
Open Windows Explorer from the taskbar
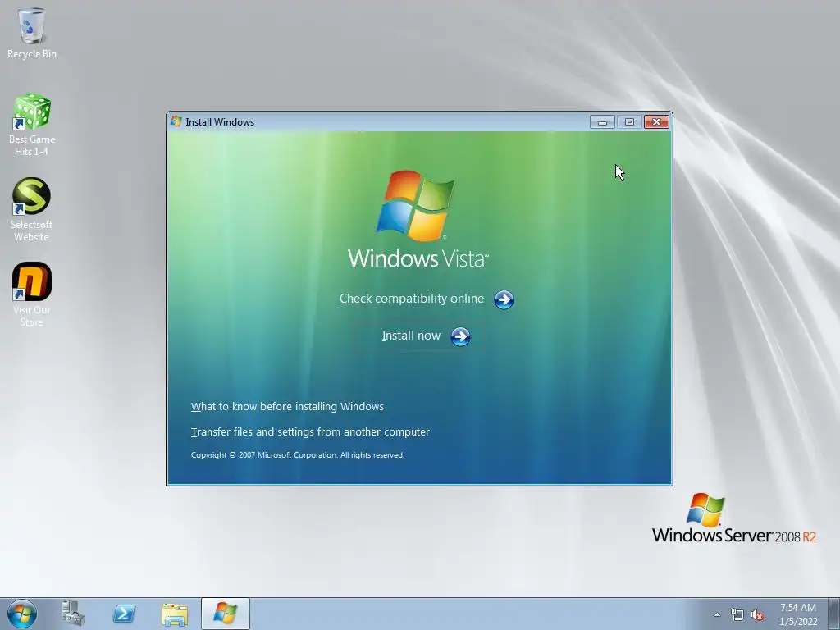point(175,614)
